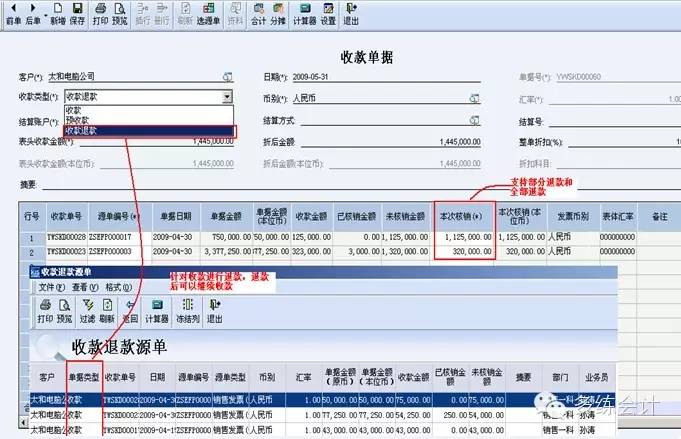Screen dimensions: 681x439
Task: Select 收款退款 in the 收款类型 list
Action: (x=149, y=130)
